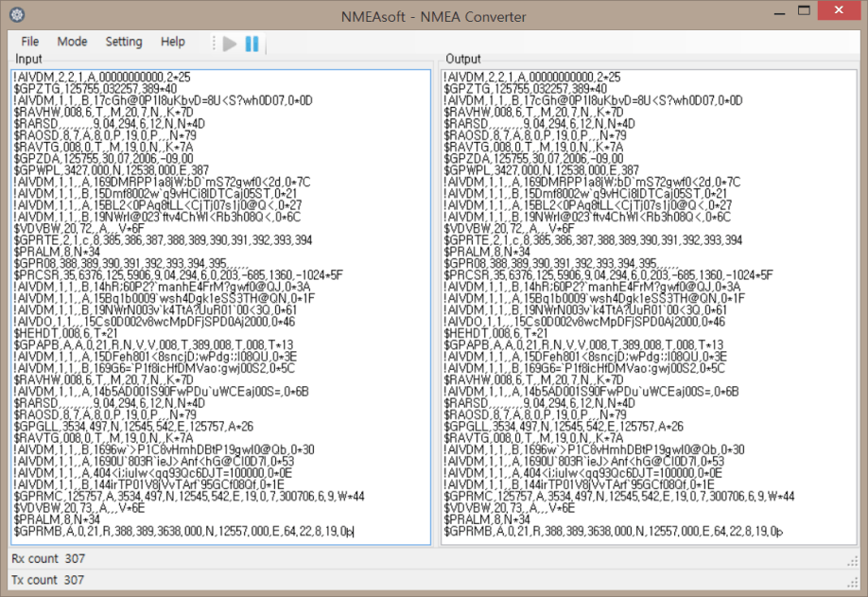
Task: Click the $GPR08 line in Input panel
Action: [x=130, y=264]
